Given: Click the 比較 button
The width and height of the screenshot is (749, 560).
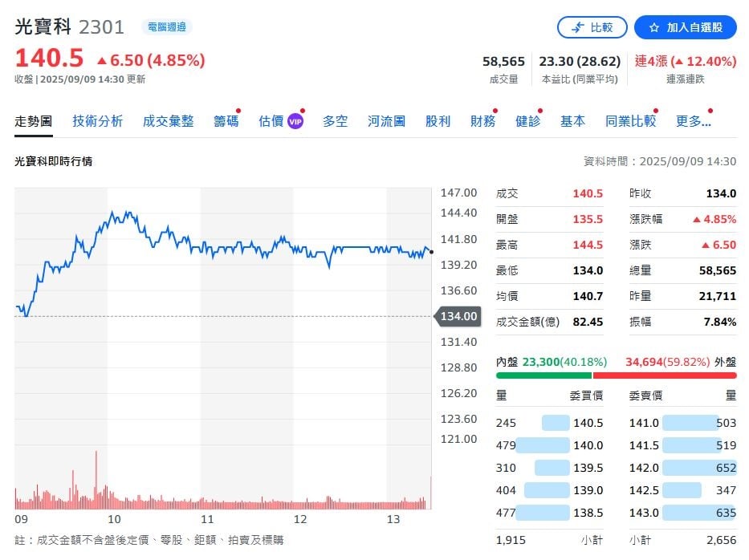Looking at the screenshot, I should 592,26.
